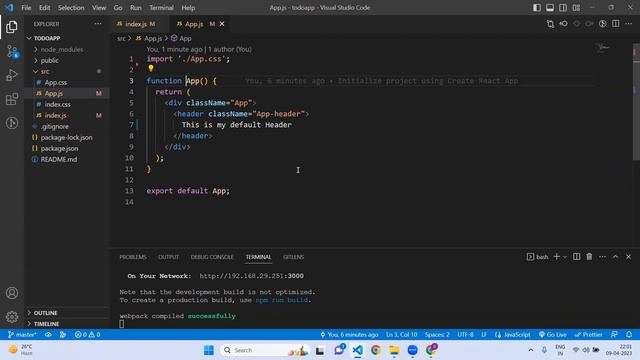Image resolution: width=640 pixels, height=360 pixels.
Task: Click Prettier in status bar
Action: (x=588, y=334)
